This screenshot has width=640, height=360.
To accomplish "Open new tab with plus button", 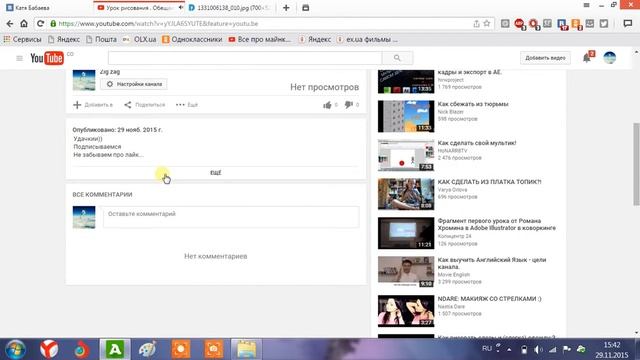I will tap(286, 8).
